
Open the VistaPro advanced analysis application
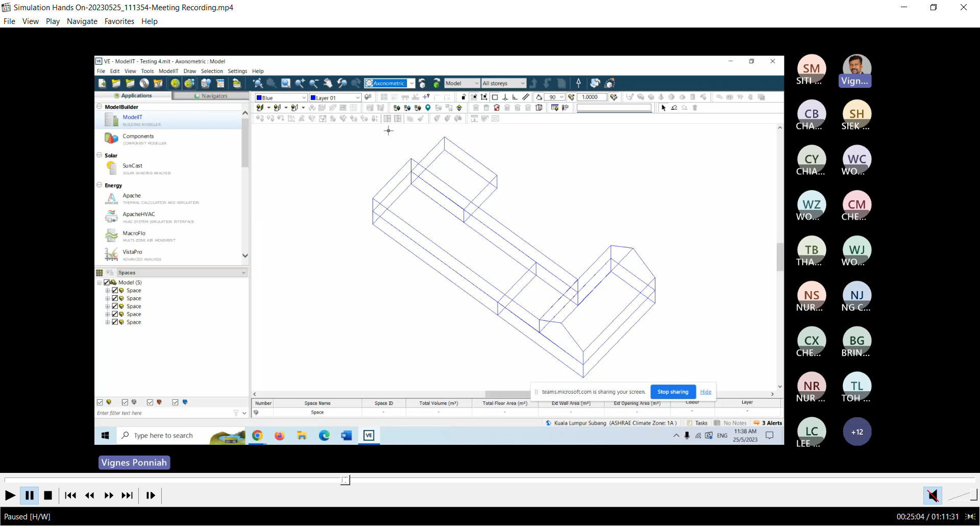pos(132,252)
